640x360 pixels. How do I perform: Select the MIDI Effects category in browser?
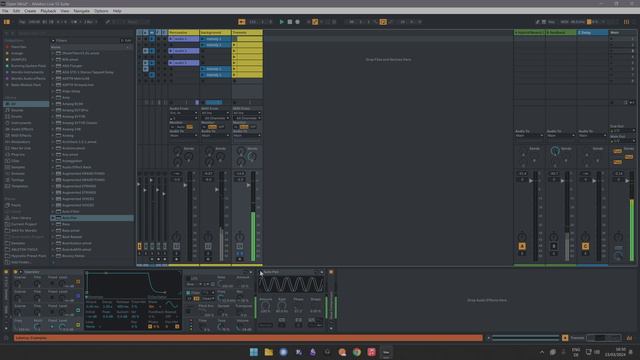click(x=21, y=136)
